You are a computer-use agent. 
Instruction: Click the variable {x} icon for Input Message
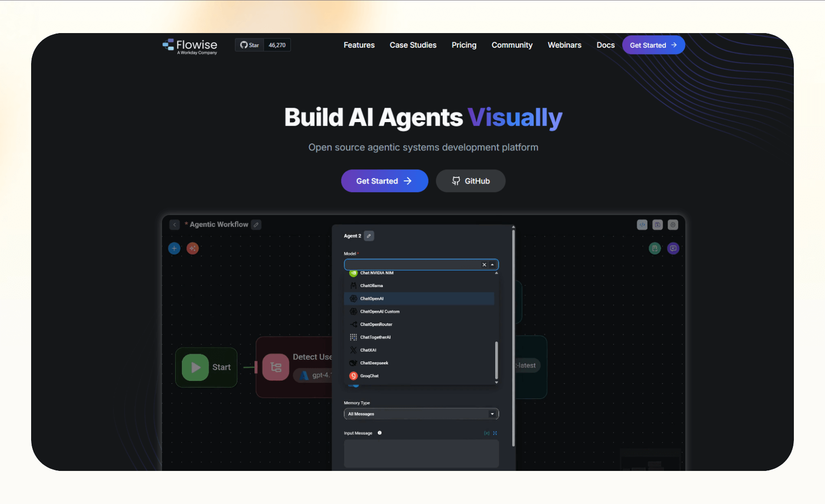pos(487,433)
